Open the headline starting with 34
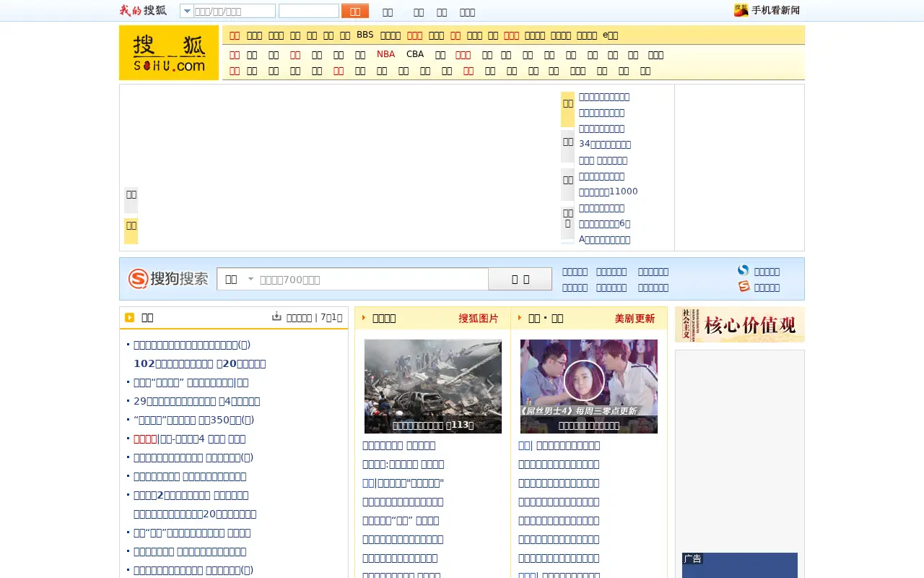Viewport: 924px width, 578px height. click(605, 144)
